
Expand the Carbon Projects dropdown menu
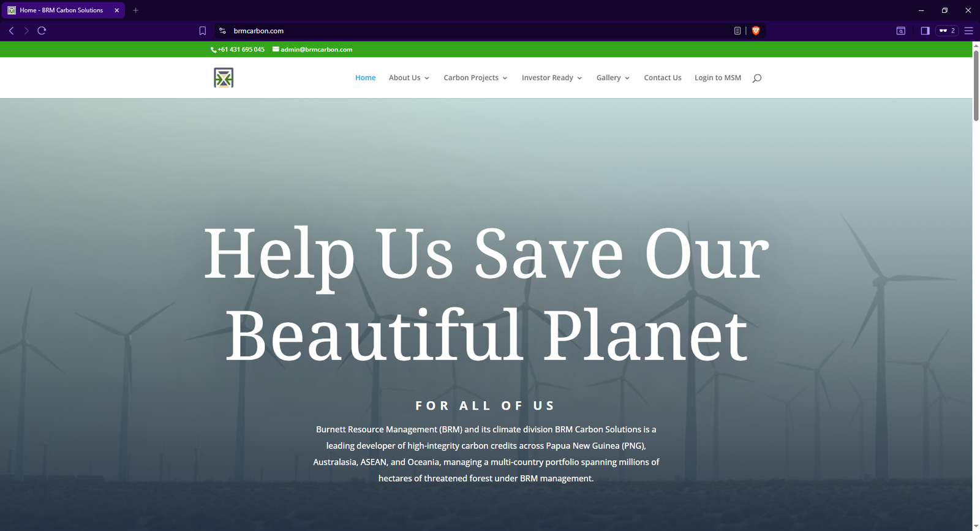pos(476,78)
